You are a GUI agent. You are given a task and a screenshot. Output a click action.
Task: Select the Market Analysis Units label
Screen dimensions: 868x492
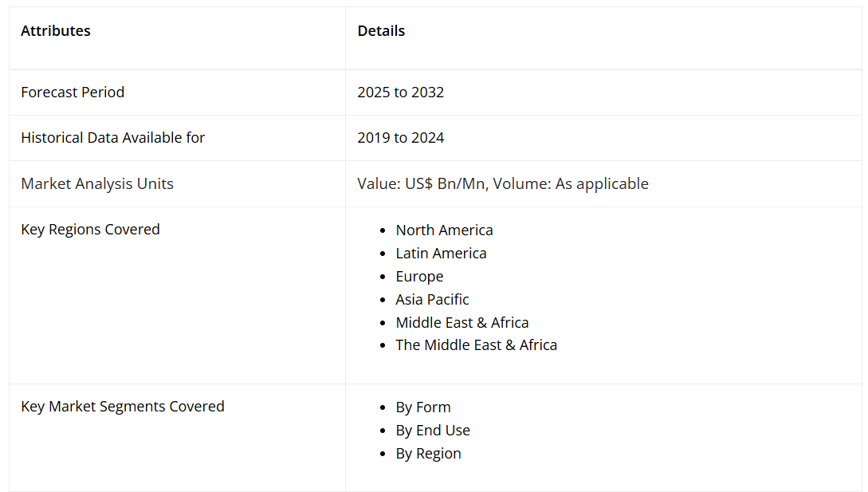(x=97, y=184)
